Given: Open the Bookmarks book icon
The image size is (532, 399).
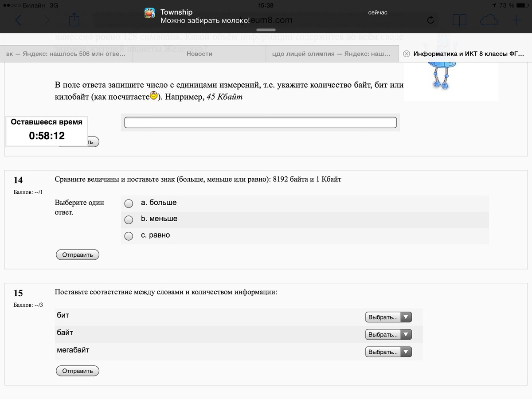Looking at the screenshot, I should coord(459,20).
